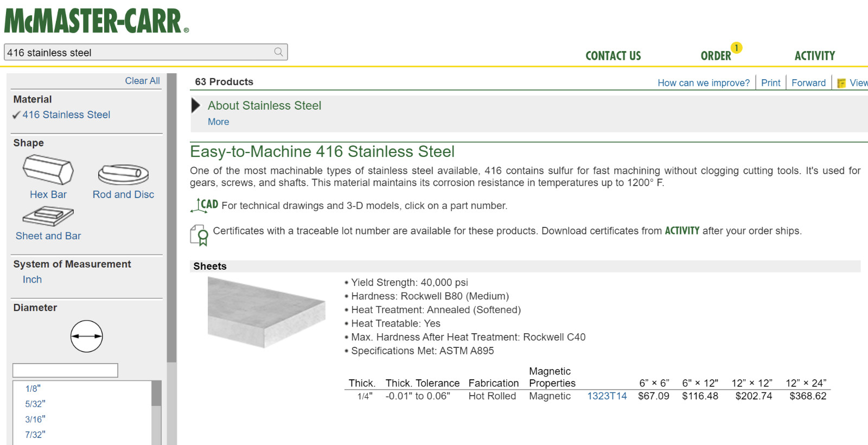The image size is (868, 445).
Task: Click the Hex Bar label link
Action: click(48, 194)
